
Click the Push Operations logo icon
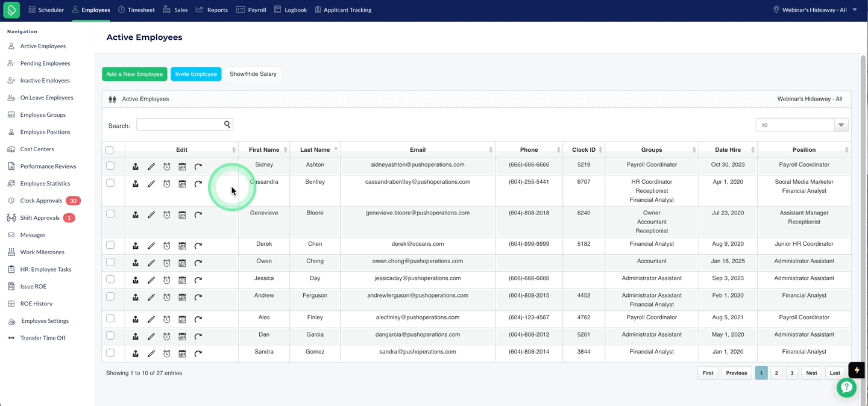[x=11, y=10]
